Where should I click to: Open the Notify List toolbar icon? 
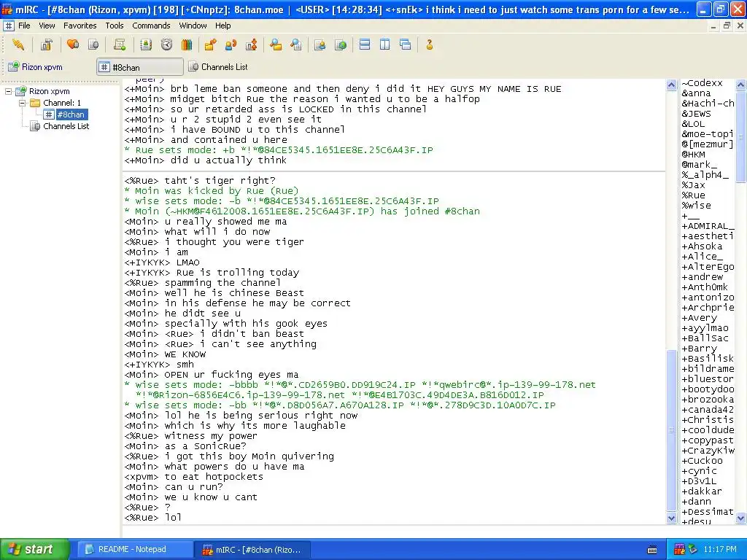(320, 44)
